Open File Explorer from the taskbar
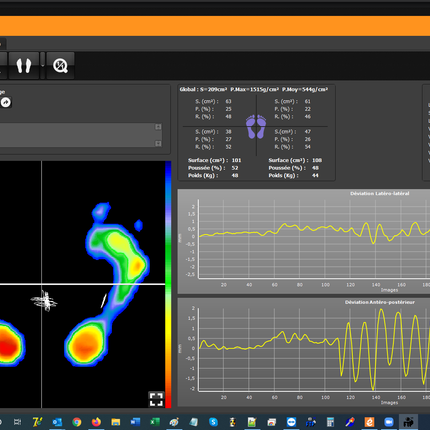 coord(116,422)
